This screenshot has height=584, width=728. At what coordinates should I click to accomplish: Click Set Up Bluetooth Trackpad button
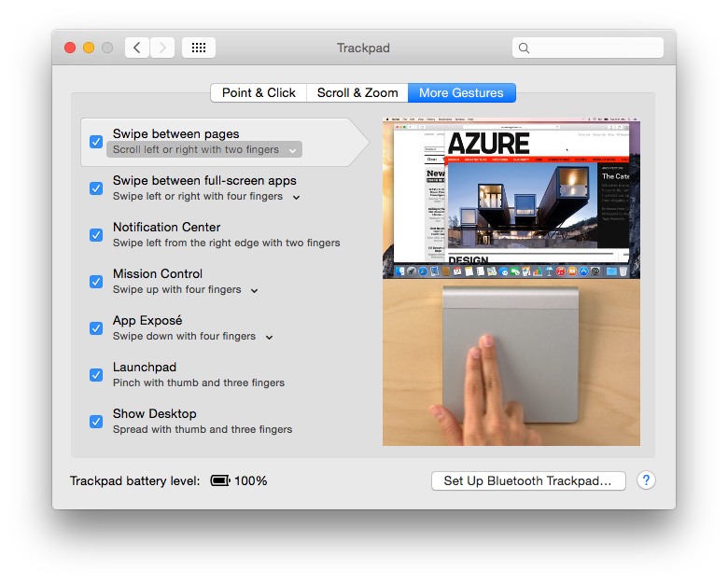click(x=527, y=480)
